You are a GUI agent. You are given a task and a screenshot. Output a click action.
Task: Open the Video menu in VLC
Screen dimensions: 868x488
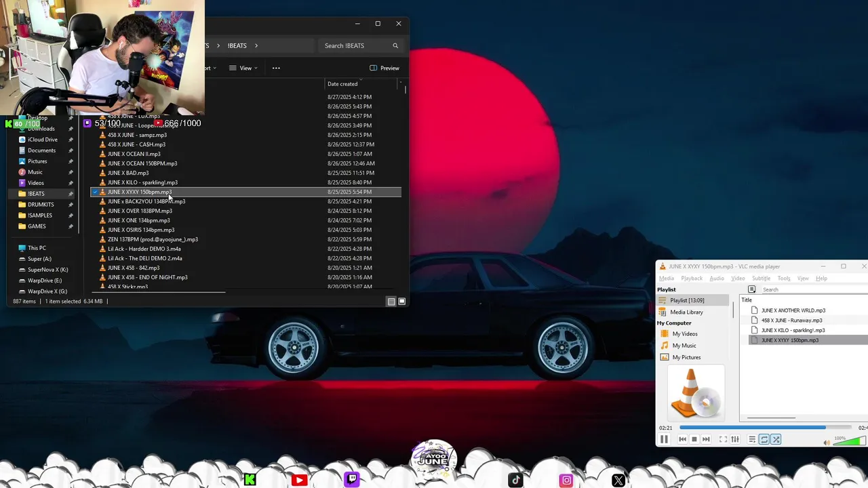[738, 279]
